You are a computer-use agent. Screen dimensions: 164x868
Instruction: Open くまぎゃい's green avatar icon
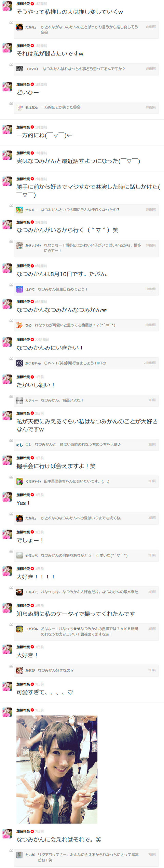coord(19,481)
